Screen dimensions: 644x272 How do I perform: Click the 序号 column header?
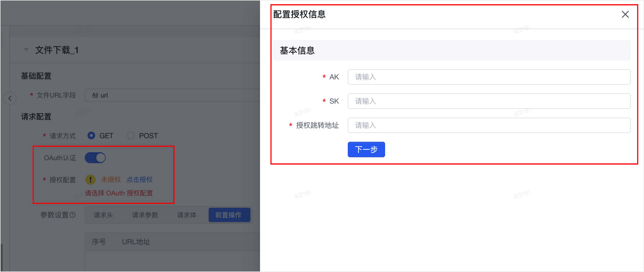pyautogui.click(x=99, y=242)
